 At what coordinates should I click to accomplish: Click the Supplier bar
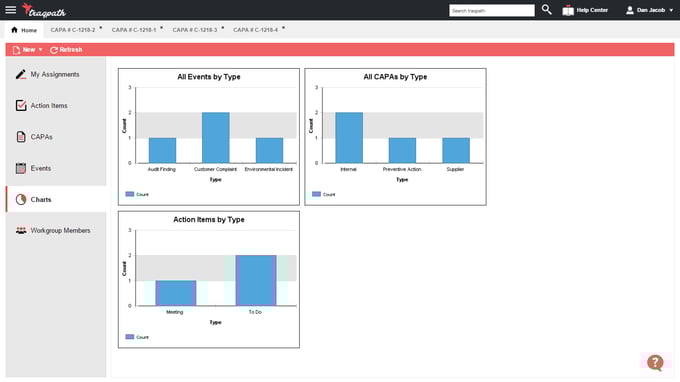pos(456,150)
